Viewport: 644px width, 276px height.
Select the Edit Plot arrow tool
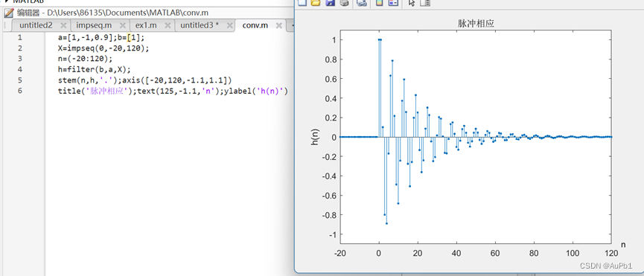tap(412, 2)
